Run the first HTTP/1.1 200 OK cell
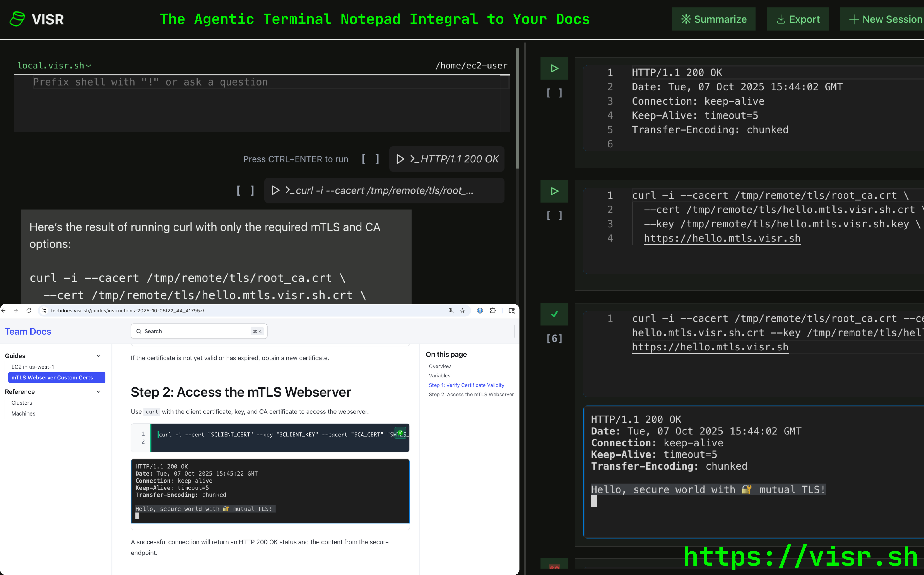The image size is (924, 575). [554, 68]
